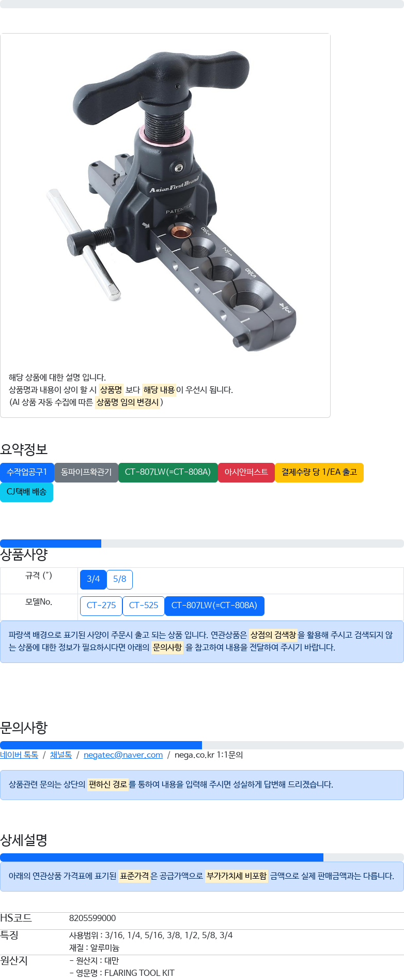
Task: Click the green CT-807LW(=CT-808A) summary tag
Action: (x=168, y=472)
